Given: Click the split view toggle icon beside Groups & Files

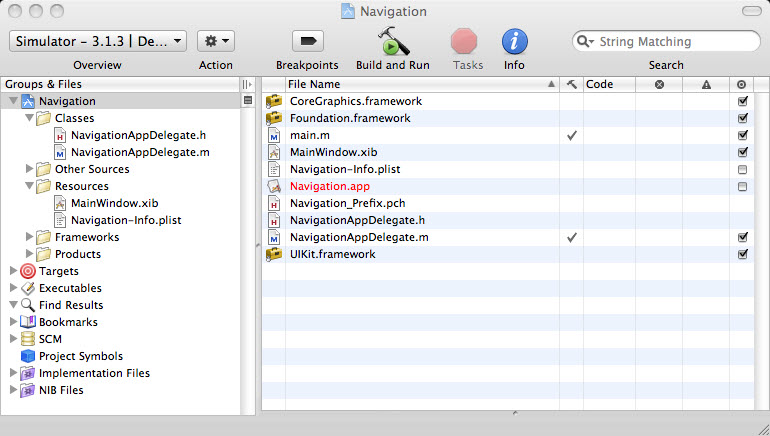Looking at the screenshot, I should point(247,84).
